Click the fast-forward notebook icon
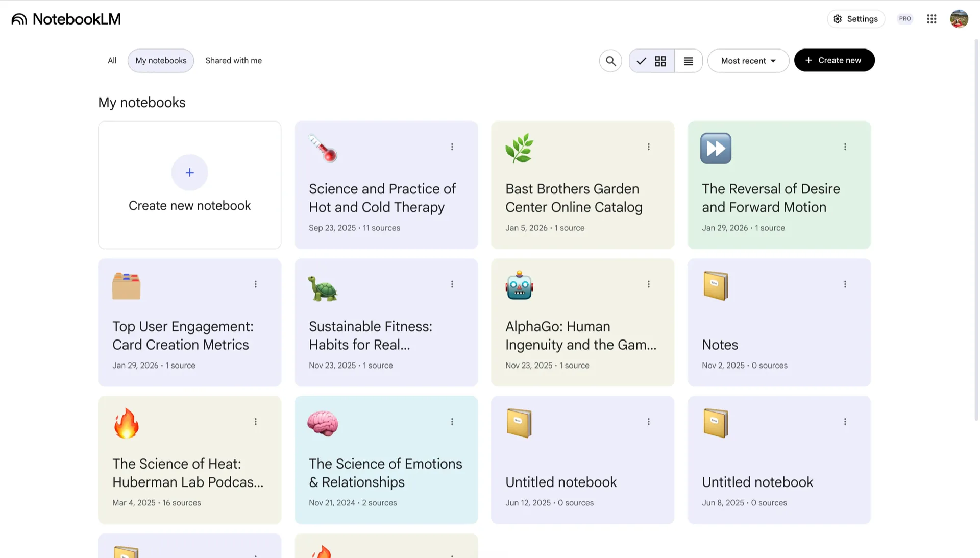980x558 pixels. [716, 148]
